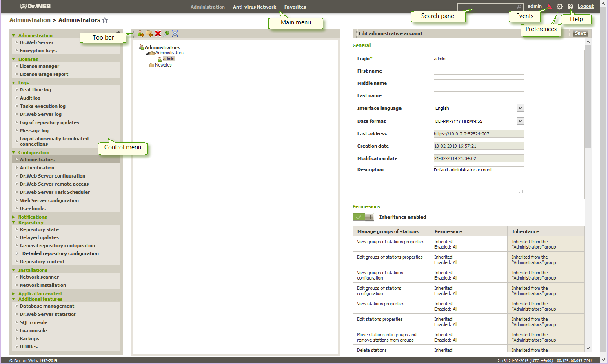Viewport: 608px width, 364px height.
Task: Disable inheritance with the pause toggle
Action: 369,217
